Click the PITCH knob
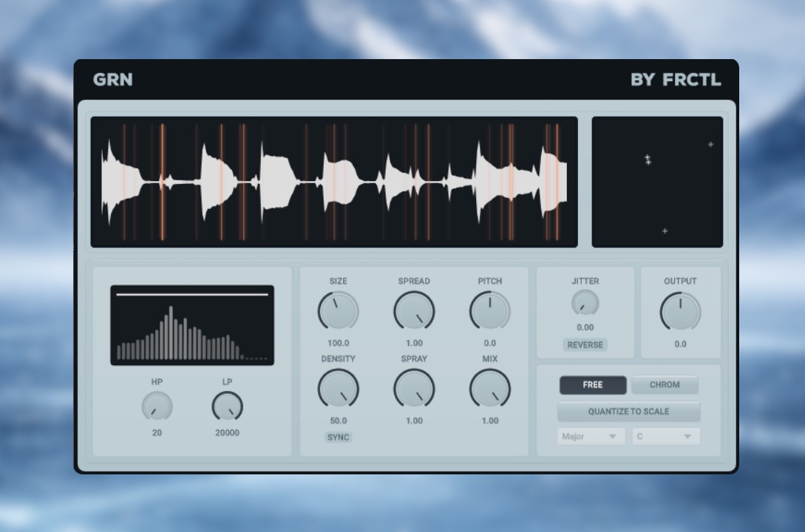This screenshot has width=805, height=532. point(489,311)
